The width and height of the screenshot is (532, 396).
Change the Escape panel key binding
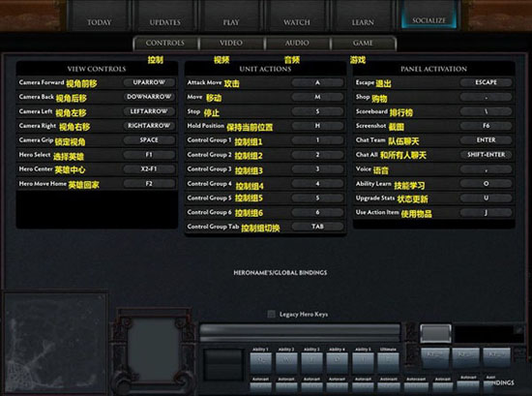coord(486,82)
